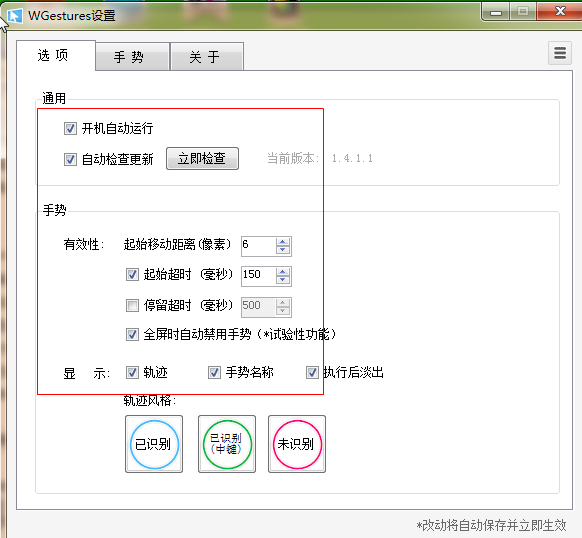The image size is (582, 538).
Task: Toggle 自动检查更新 checkbox
Action: (70, 159)
